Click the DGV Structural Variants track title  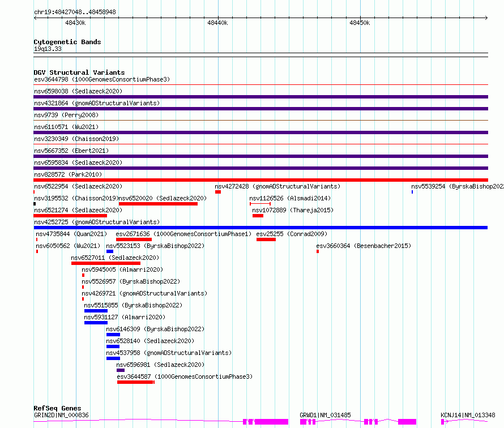point(79,72)
